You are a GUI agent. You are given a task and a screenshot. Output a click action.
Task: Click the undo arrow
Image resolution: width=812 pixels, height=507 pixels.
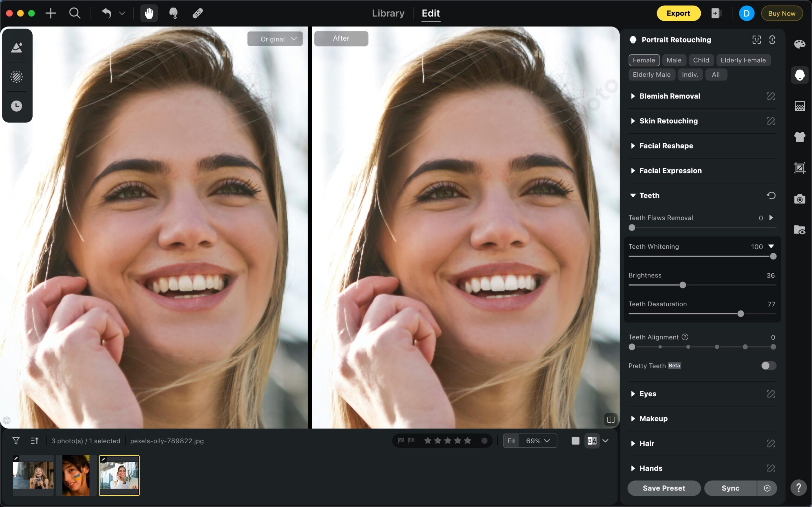coord(106,13)
